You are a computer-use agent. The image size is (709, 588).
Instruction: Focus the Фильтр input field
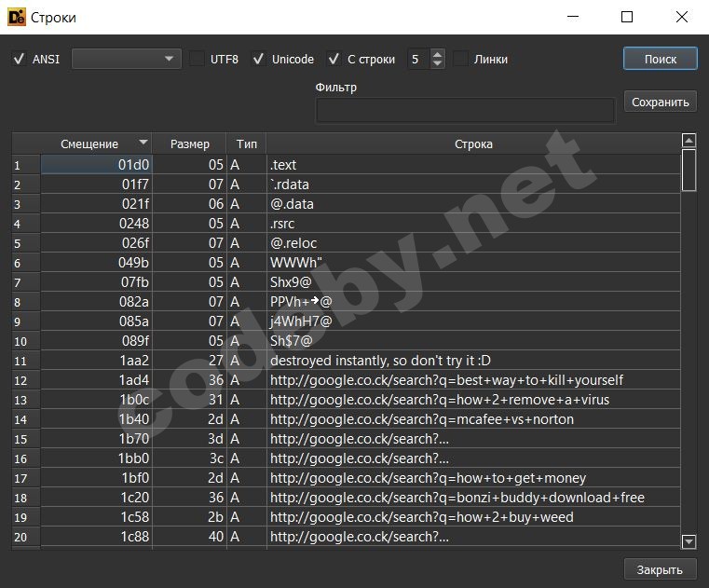pyautogui.click(x=465, y=110)
